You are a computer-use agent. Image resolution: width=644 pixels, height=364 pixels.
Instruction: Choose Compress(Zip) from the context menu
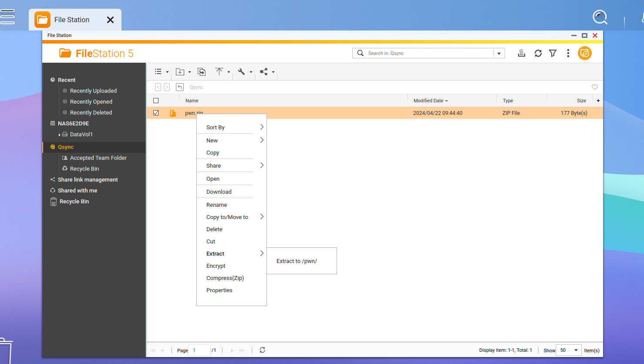click(232, 278)
